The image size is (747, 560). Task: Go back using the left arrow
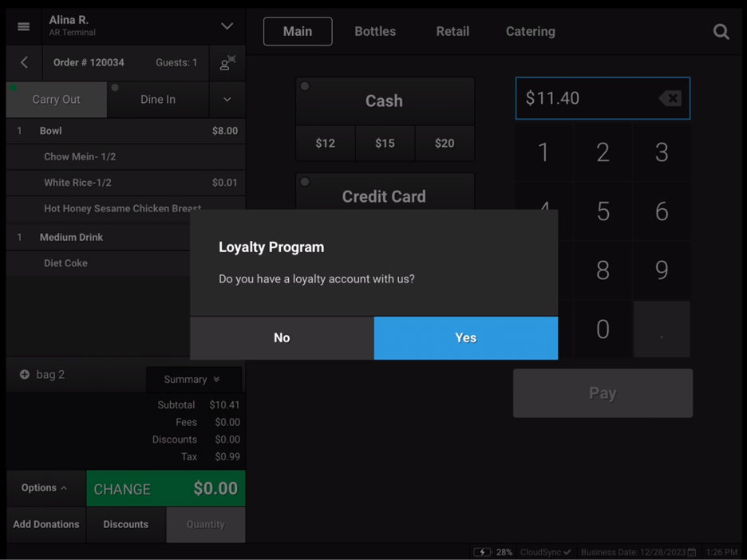pyautogui.click(x=23, y=62)
